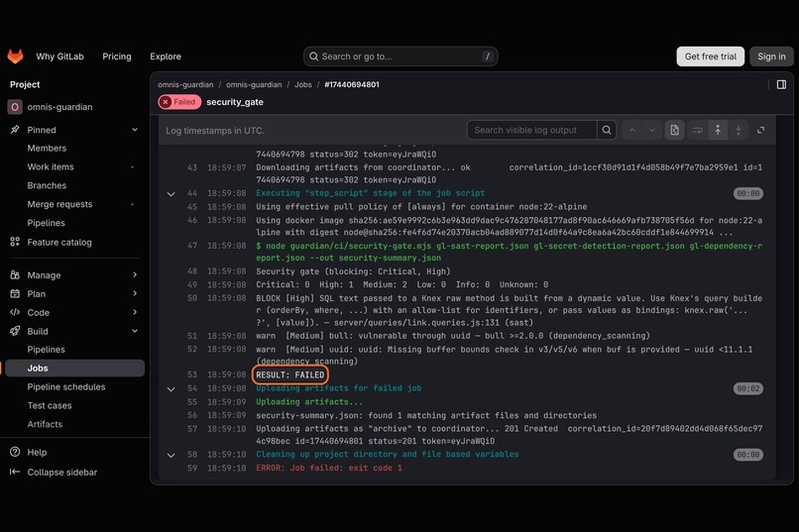Click the Plan calendar icon
Viewport: 799px width, 532px height.
click(x=15, y=294)
